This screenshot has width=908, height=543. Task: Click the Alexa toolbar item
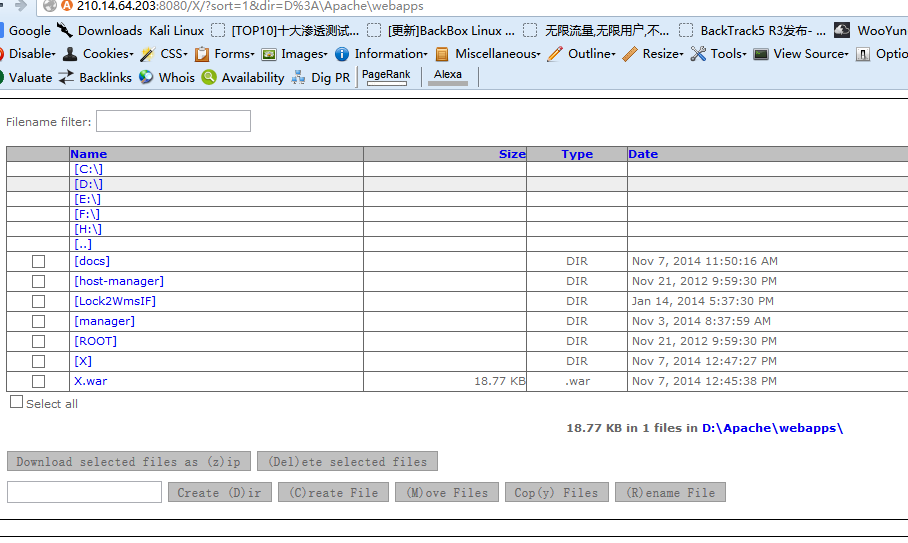point(448,76)
